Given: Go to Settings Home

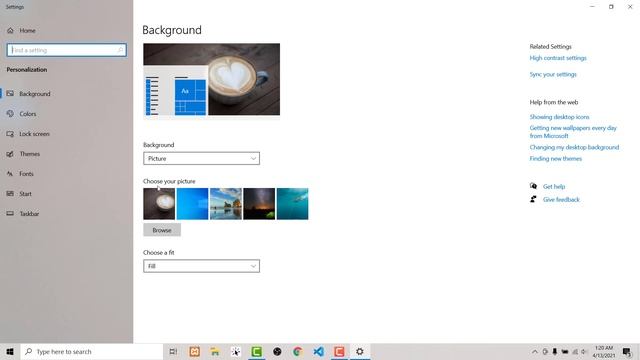Looking at the screenshot, I should [21, 31].
